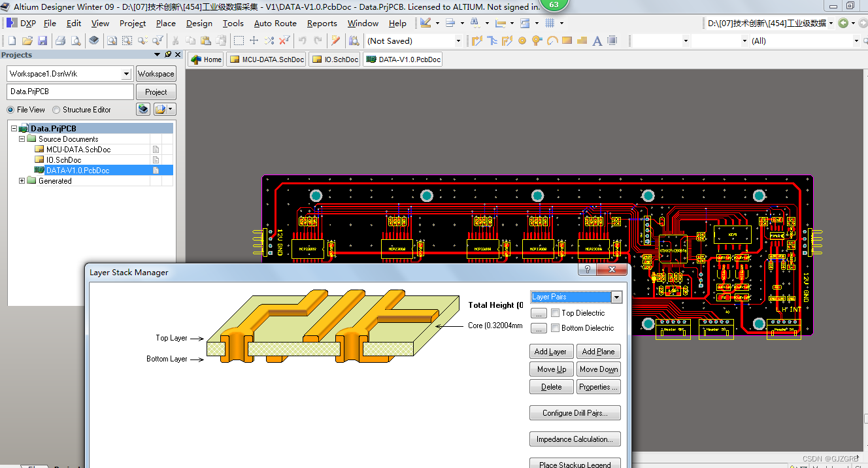Open the Layer Pairs dropdown
The height and width of the screenshot is (468, 868).
tap(616, 297)
